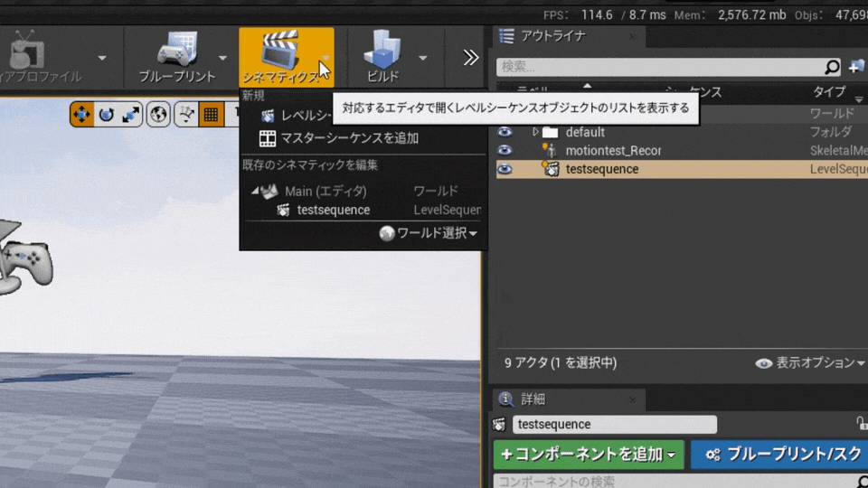Viewport: 868px width, 488px height.
Task: Select the rotate gizmo tool
Action: pos(107,115)
